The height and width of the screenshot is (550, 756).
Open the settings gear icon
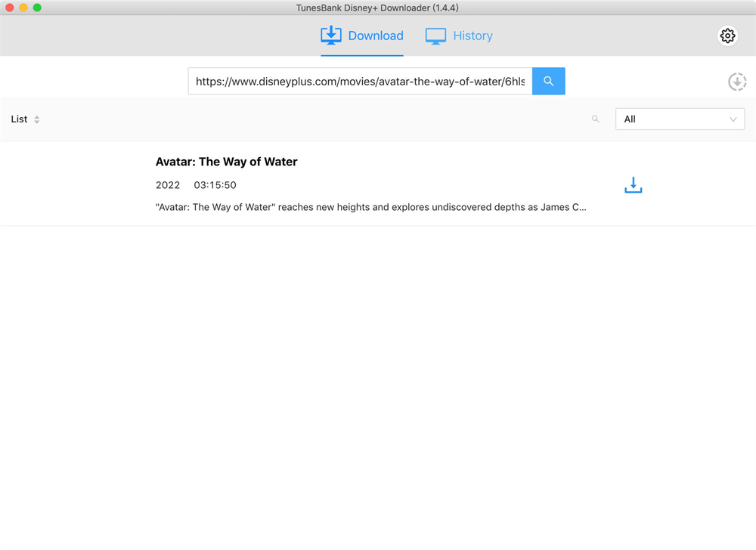(x=727, y=36)
